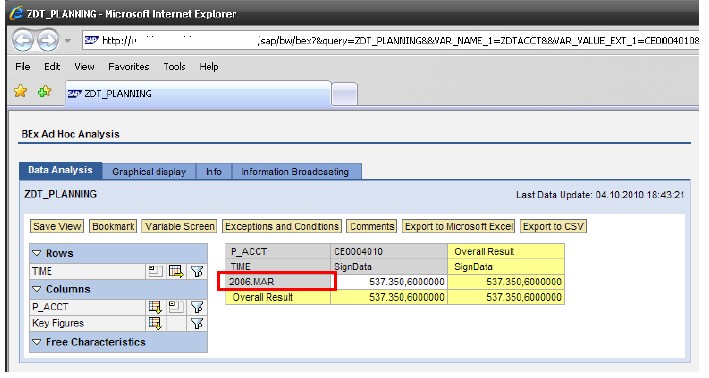Click filter funnel icon for P_ACCT

(x=197, y=307)
